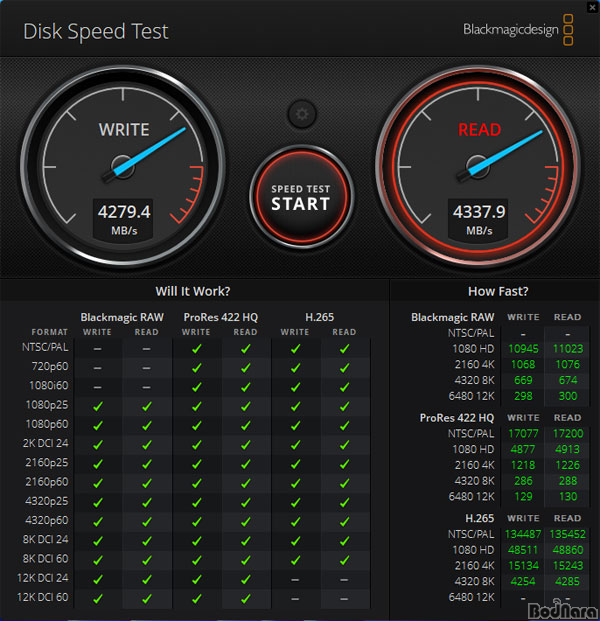Click the 4320p60 format row label

[x=46, y=520]
